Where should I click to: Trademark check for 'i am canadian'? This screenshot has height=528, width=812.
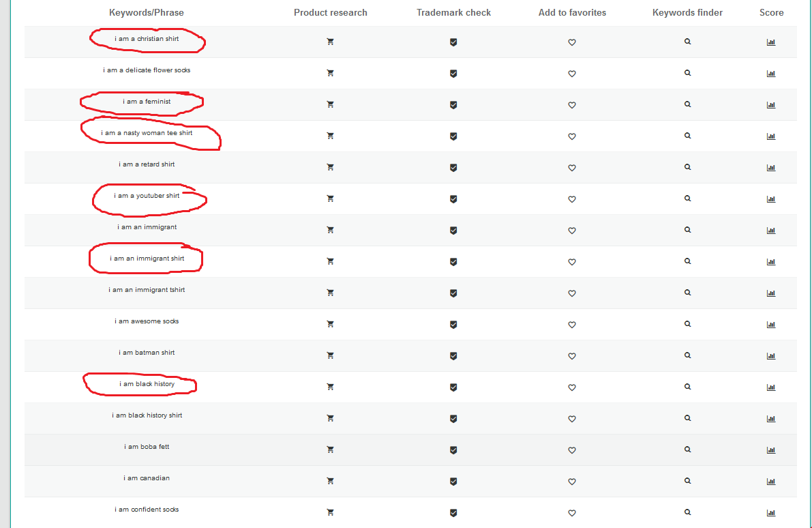pyautogui.click(x=453, y=482)
